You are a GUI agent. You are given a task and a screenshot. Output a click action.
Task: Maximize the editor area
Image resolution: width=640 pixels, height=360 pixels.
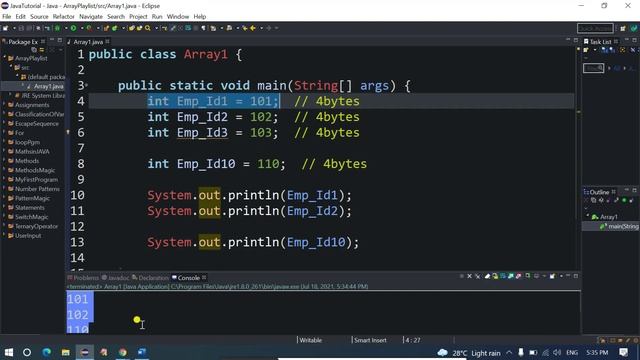pyautogui.click(x=576, y=40)
